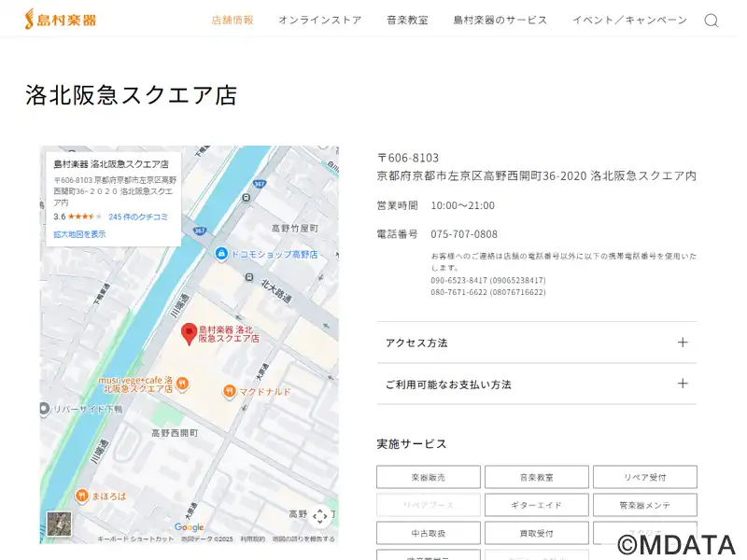Click the 音楽教室 service button
Viewport: 747px width, 560px height.
pyautogui.click(x=536, y=477)
